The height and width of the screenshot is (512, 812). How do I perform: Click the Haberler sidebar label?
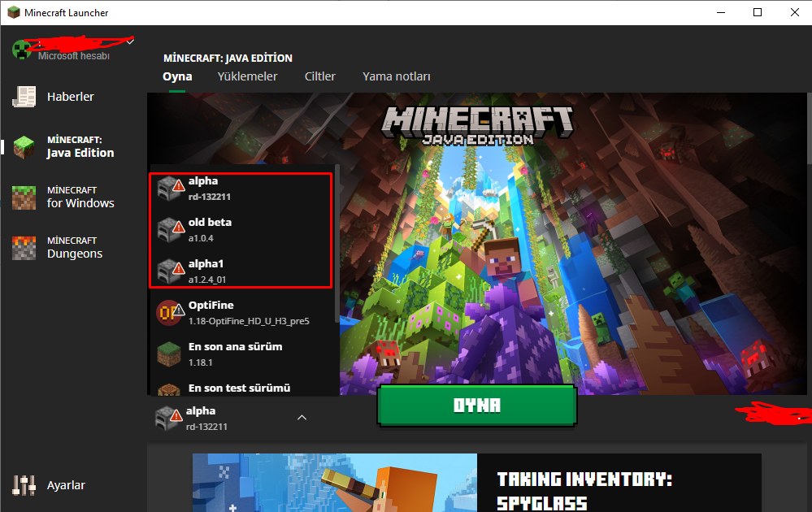(71, 97)
